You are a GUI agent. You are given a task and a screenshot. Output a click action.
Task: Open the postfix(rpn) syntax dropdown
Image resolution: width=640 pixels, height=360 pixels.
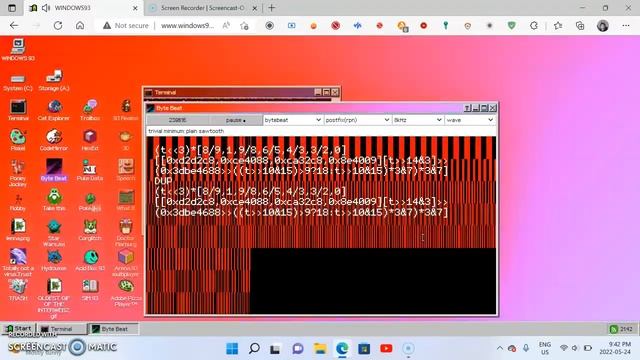click(357, 120)
